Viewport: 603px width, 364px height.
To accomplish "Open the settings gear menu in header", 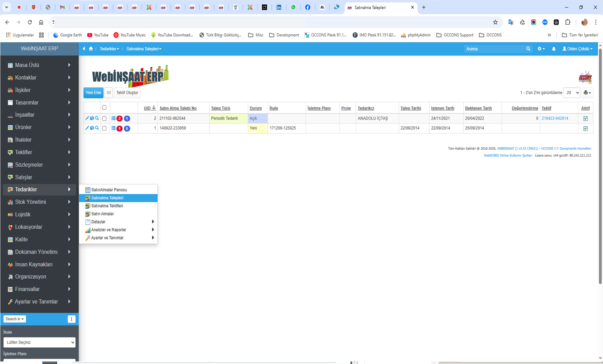I will tap(541, 49).
